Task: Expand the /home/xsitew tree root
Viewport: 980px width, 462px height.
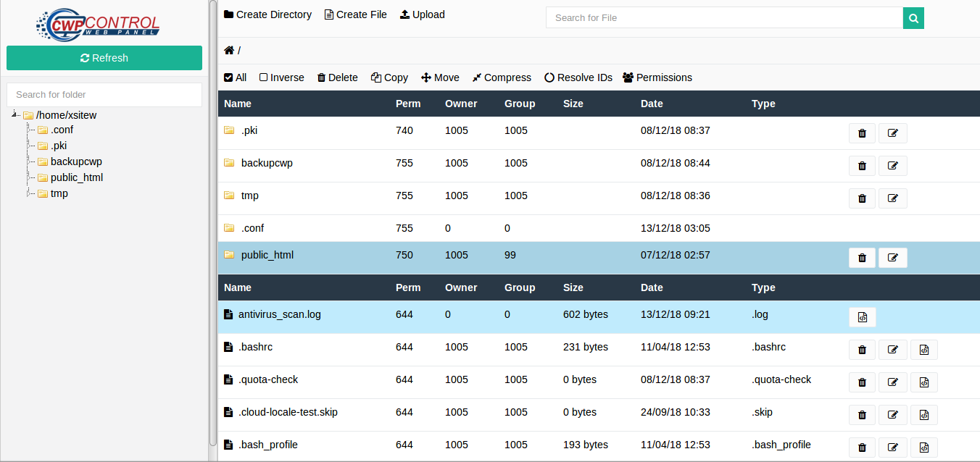Action: point(14,114)
